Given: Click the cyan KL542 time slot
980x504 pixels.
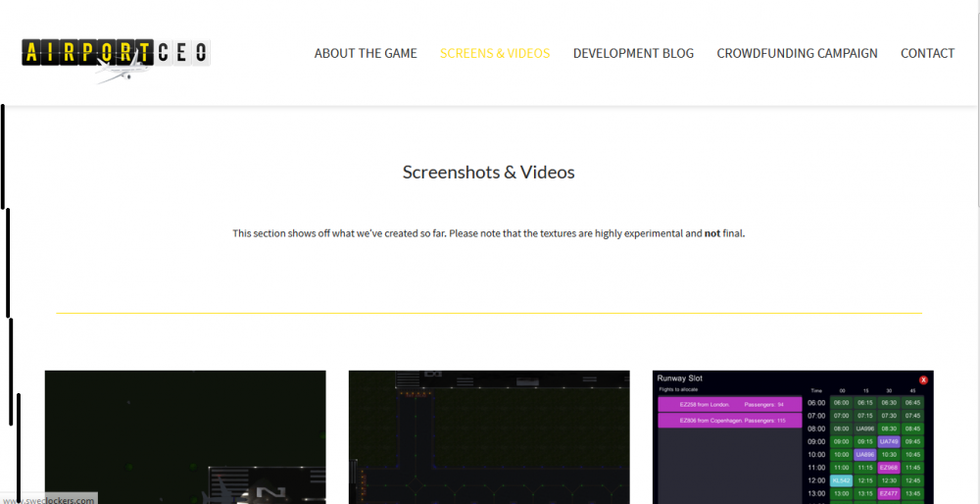Looking at the screenshot, I should [841, 480].
